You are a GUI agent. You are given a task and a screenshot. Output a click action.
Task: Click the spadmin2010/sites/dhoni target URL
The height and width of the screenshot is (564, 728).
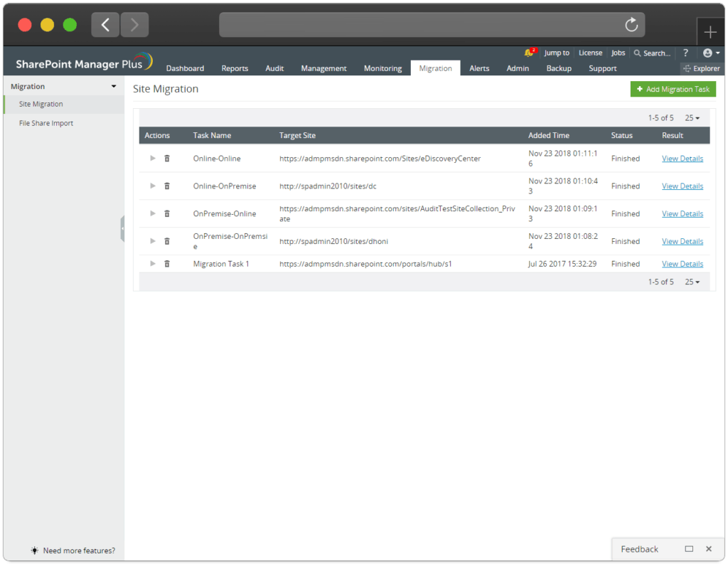click(x=334, y=241)
